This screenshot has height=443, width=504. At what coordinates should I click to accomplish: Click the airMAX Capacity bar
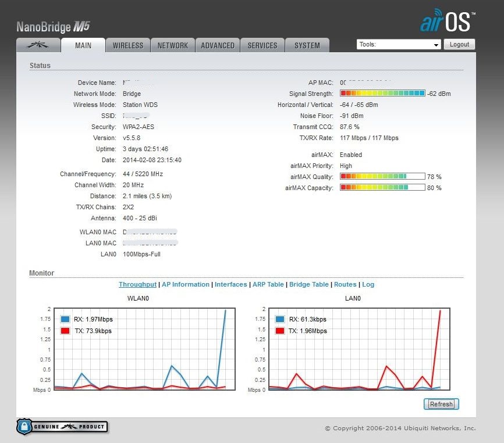coord(382,187)
